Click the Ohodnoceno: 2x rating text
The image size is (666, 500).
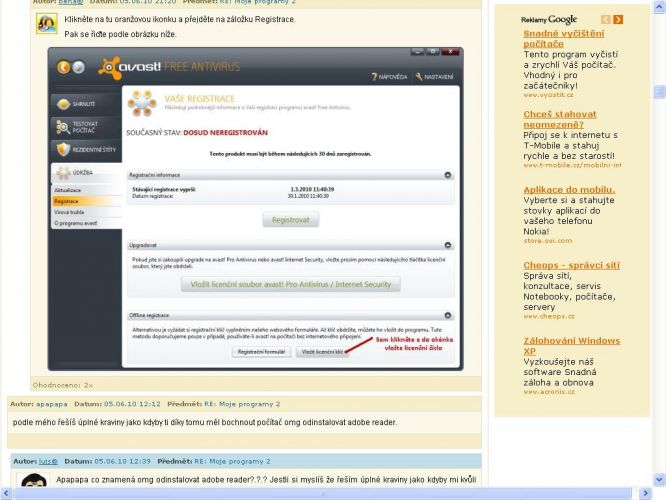click(x=62, y=385)
